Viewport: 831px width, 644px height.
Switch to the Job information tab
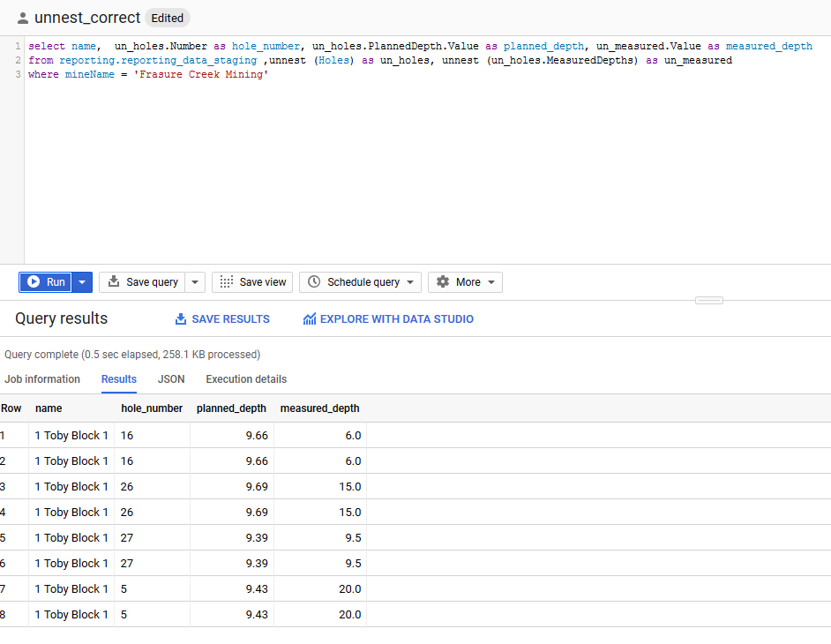click(x=42, y=379)
